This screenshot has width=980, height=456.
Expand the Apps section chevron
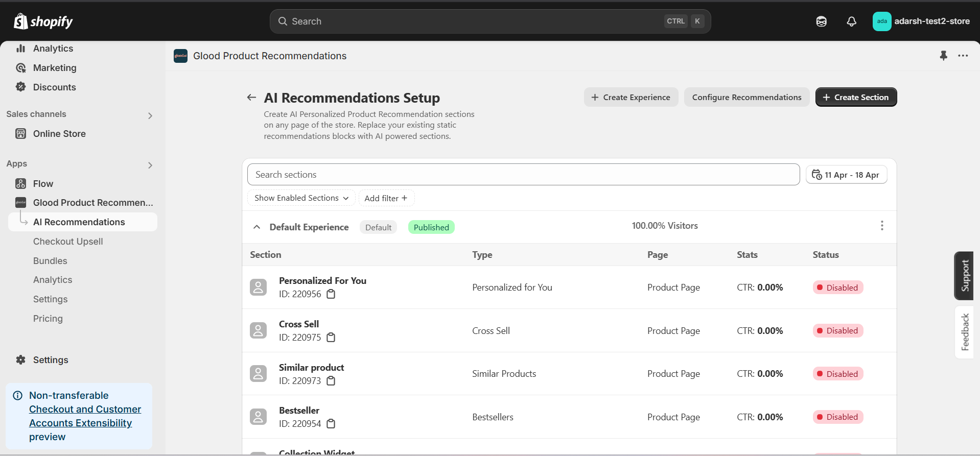click(150, 165)
